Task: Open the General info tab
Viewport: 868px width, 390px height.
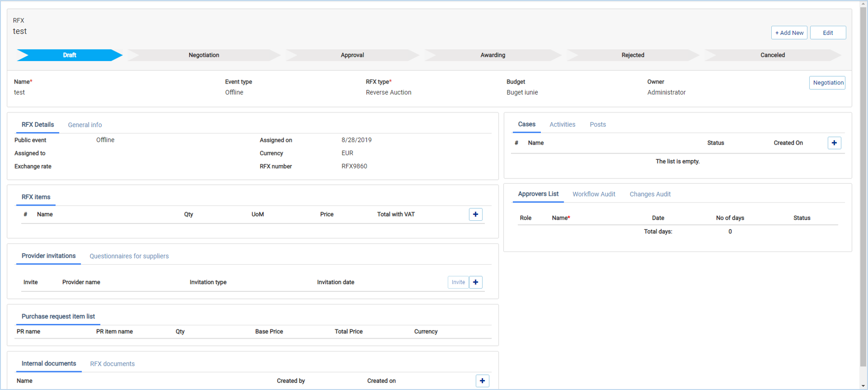Action: coord(85,125)
